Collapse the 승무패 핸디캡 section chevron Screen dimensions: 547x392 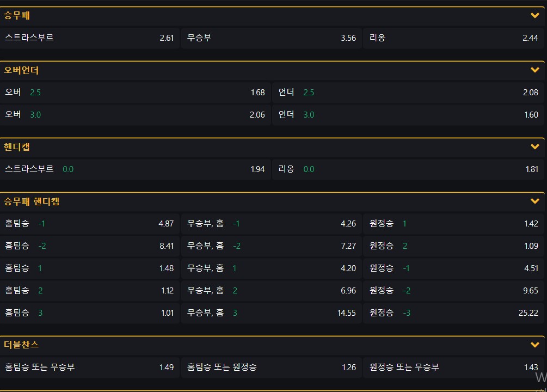pos(534,201)
